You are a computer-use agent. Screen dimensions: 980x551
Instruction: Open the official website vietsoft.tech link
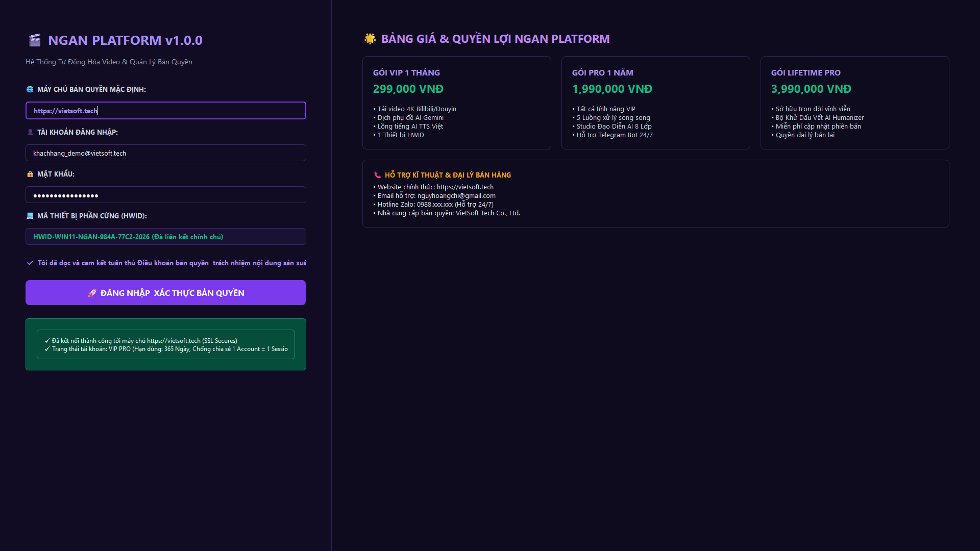tap(465, 187)
